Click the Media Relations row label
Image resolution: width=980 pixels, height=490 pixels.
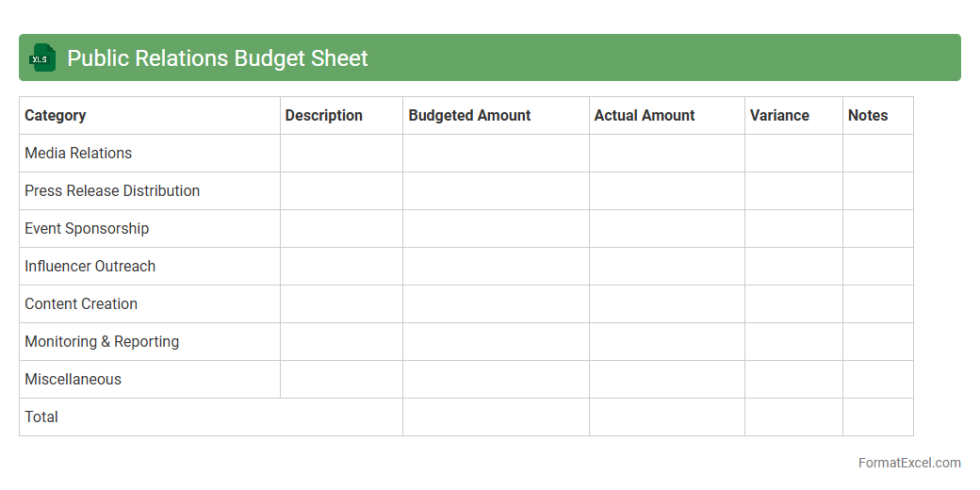(x=78, y=154)
